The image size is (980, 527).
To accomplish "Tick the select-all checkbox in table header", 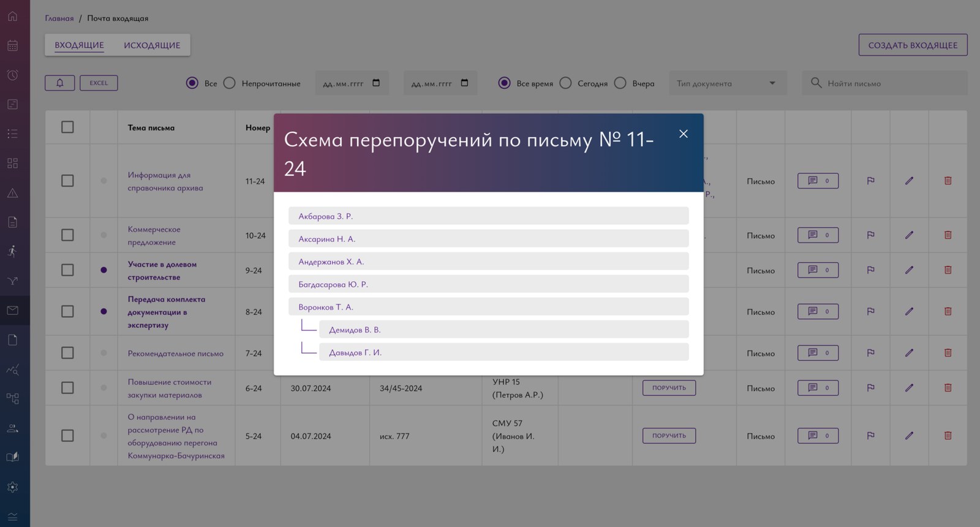I will (x=67, y=127).
